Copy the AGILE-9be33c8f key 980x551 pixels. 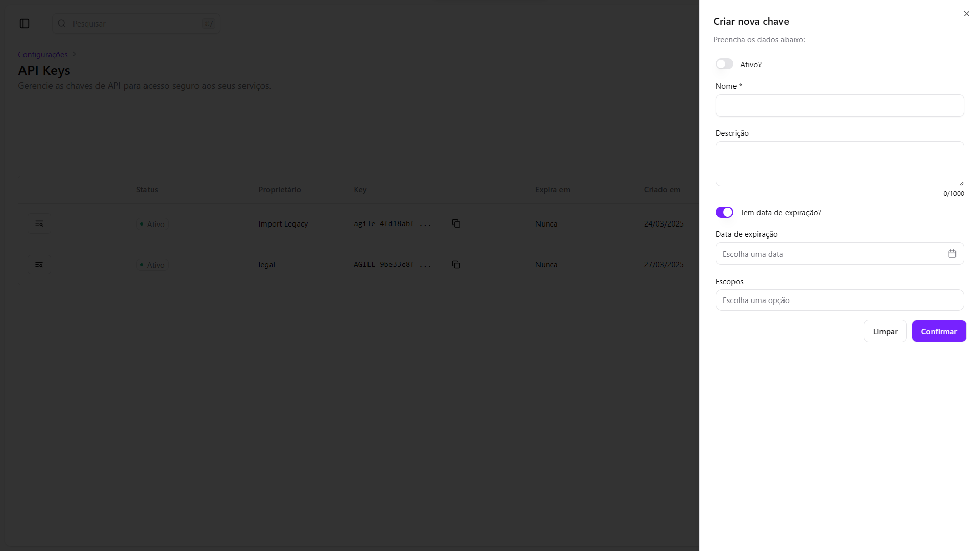point(456,264)
